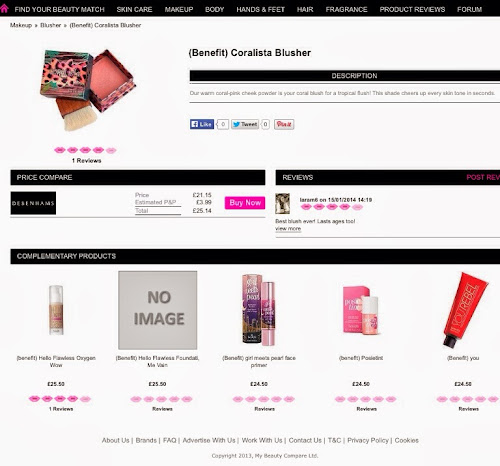View reviewer laram6's avatar picture
The width and height of the screenshot is (500, 466).
(282, 203)
